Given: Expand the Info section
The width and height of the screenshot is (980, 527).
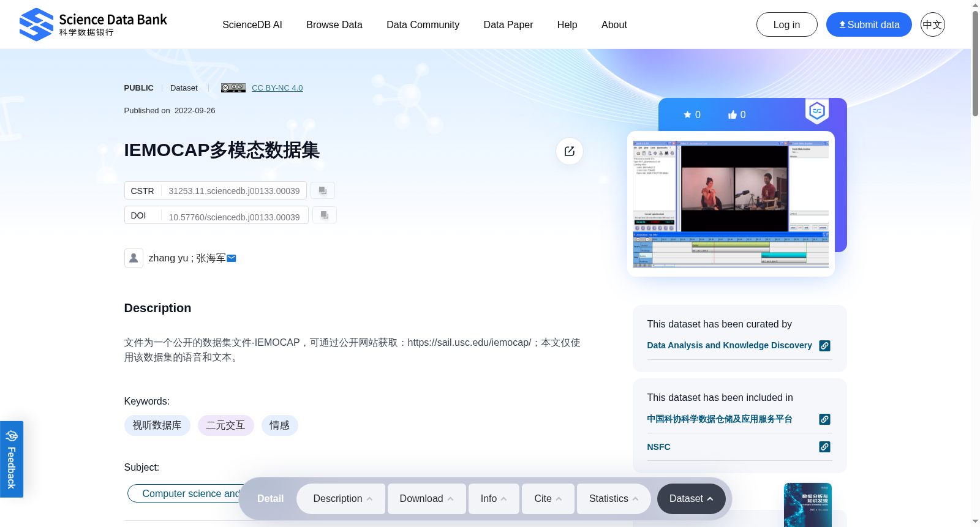Looking at the screenshot, I should pos(494,499).
